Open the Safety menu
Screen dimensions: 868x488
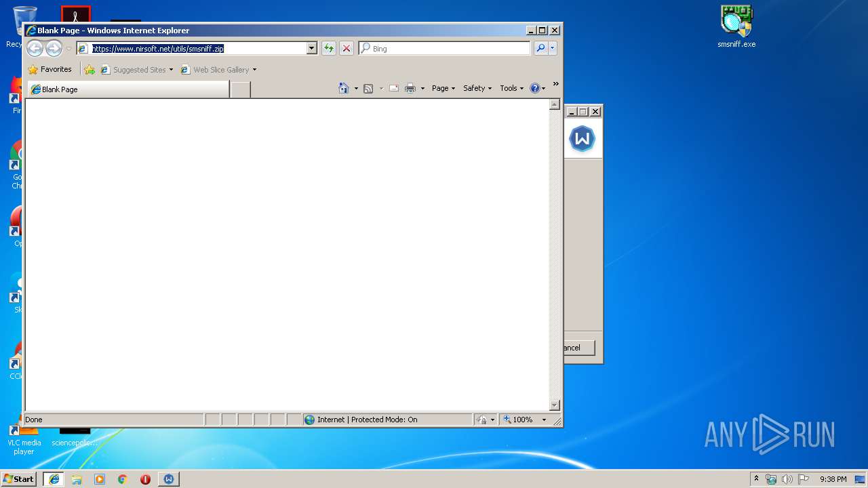click(477, 88)
